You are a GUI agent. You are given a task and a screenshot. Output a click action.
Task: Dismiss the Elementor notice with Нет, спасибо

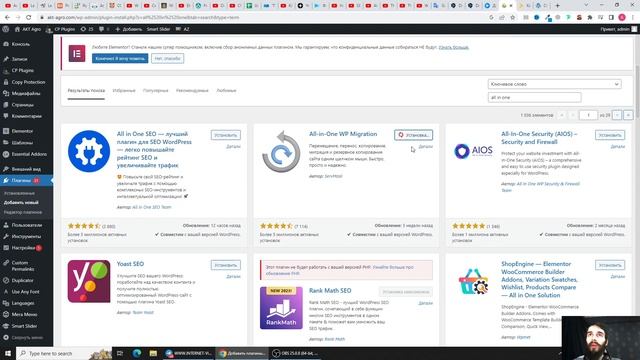point(167,59)
